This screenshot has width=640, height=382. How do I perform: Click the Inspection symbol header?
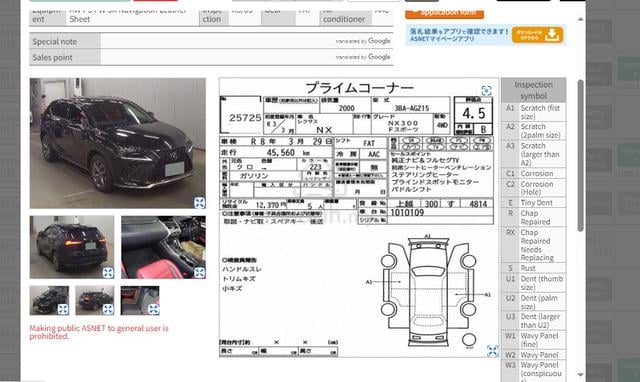[533, 90]
